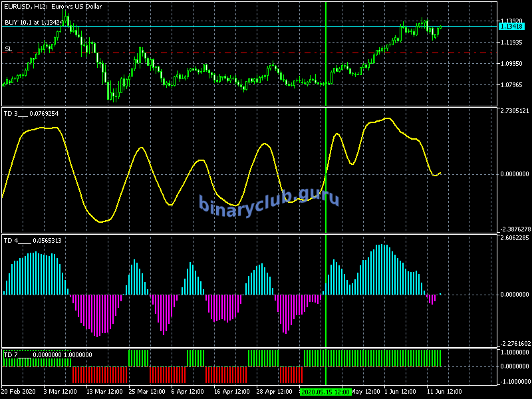The image size is (532, 399).
Task: Click the 6 Apr 12:00 time label
Action: click(x=190, y=392)
